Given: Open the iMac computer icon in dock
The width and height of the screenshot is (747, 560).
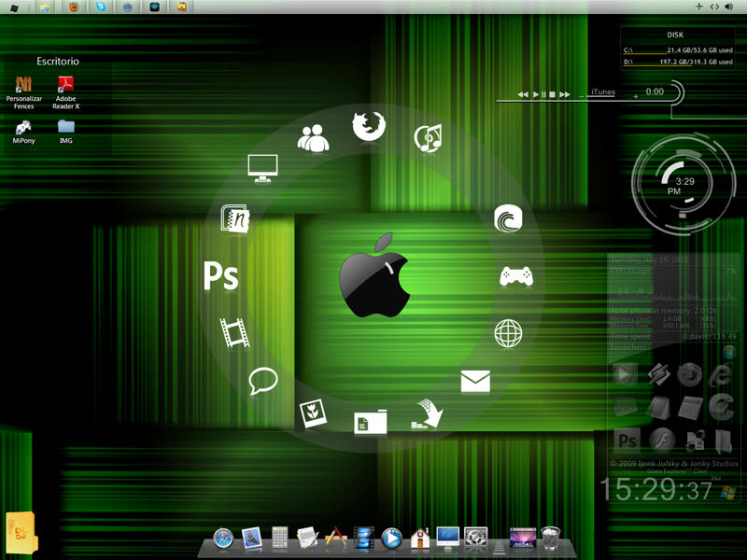Looking at the screenshot, I should [448, 539].
